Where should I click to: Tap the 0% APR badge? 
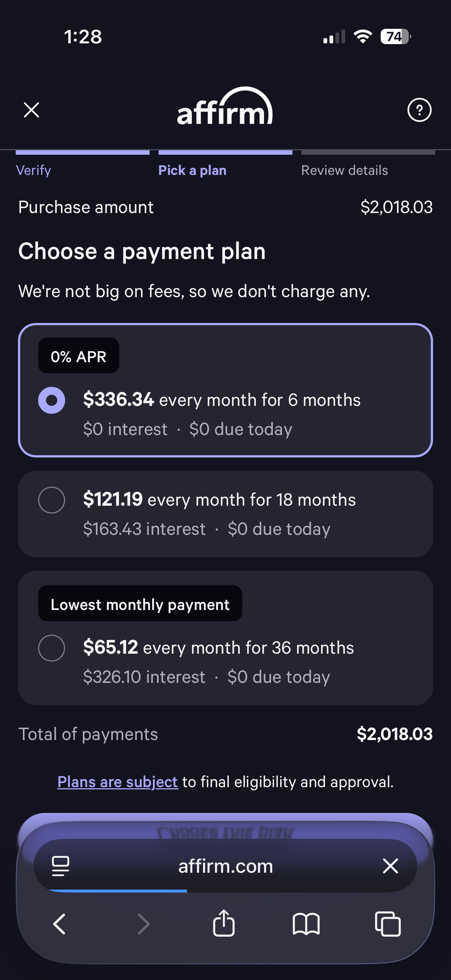pos(79,357)
